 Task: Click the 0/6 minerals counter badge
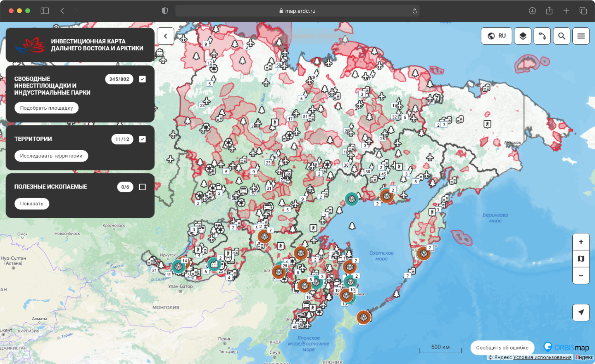(x=125, y=187)
